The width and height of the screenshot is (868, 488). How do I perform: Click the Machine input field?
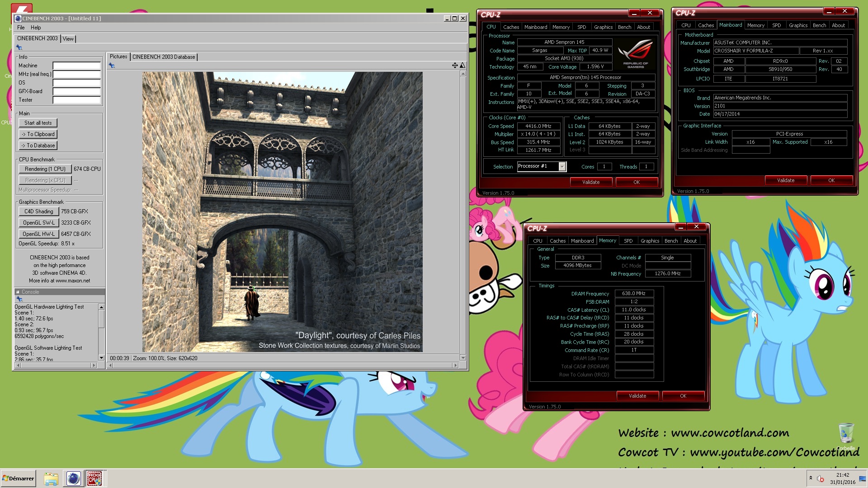76,66
